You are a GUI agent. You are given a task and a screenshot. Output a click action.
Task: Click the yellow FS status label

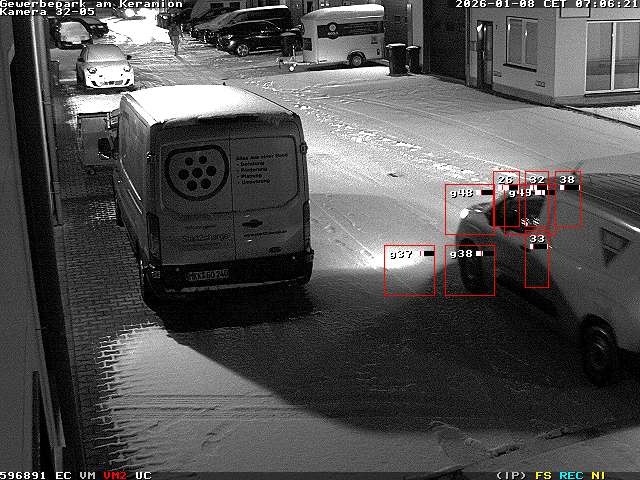click(543, 475)
